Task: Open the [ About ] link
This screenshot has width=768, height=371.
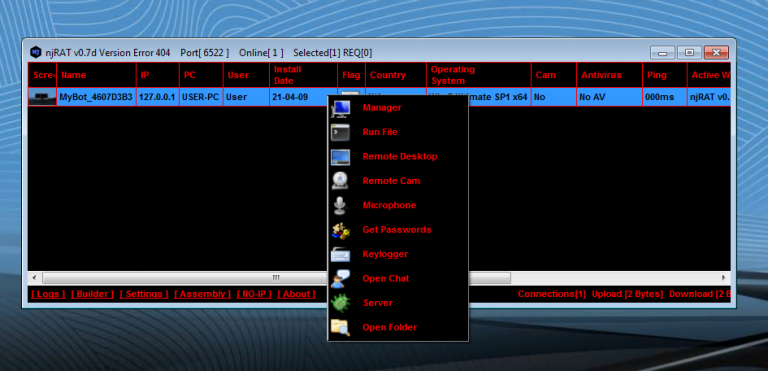Action: click(296, 294)
